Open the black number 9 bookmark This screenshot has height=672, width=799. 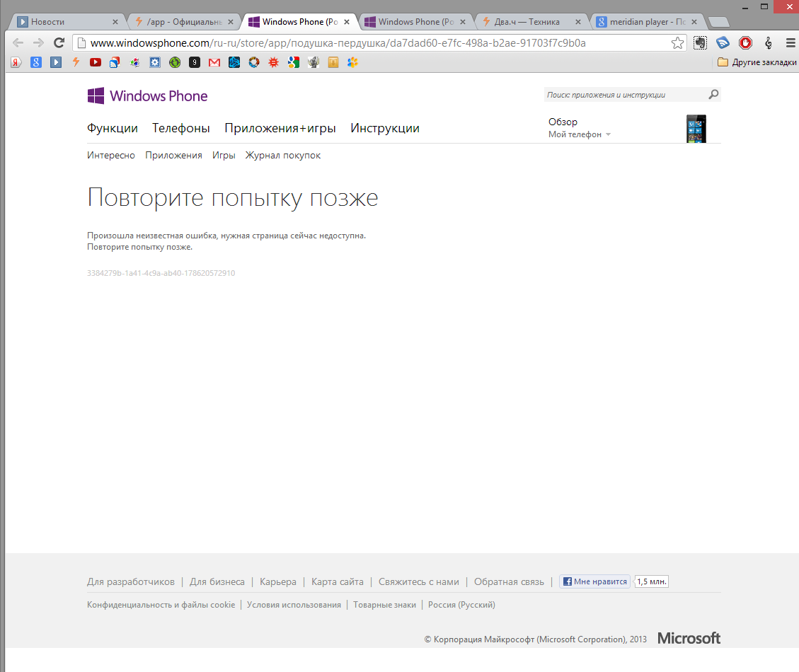pyautogui.click(x=195, y=63)
